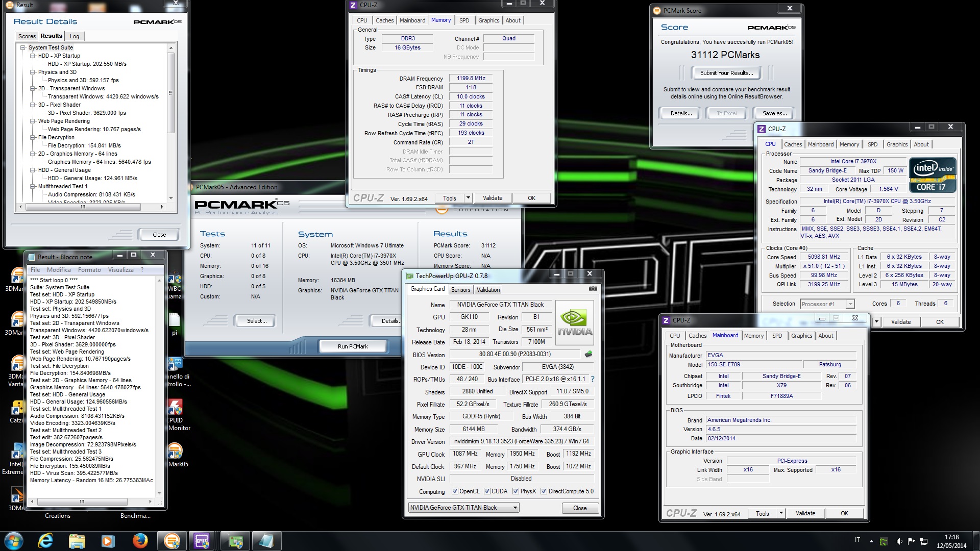Screen dimensions: 980x551
Task: Open Tools dropdown arrow in CPU-Z Mainboard window
Action: tap(781, 513)
